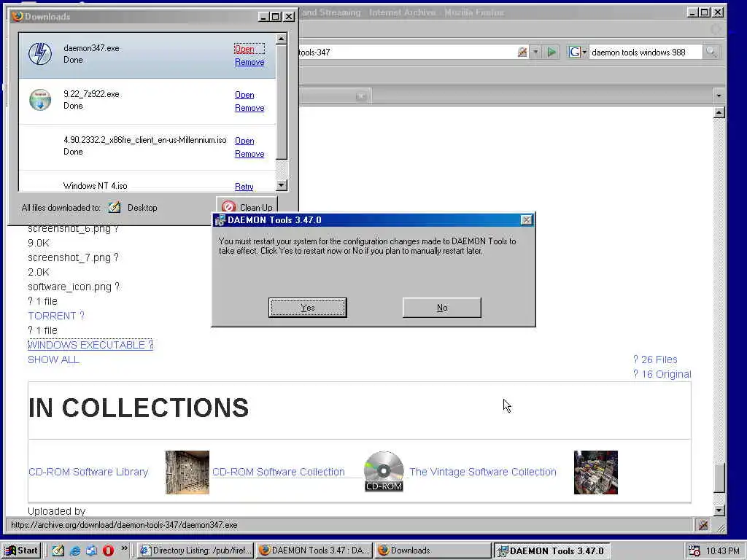Screen dimensions: 747x560
Task: Launch Internet Explorer from quick launch
Action: [x=75, y=551]
